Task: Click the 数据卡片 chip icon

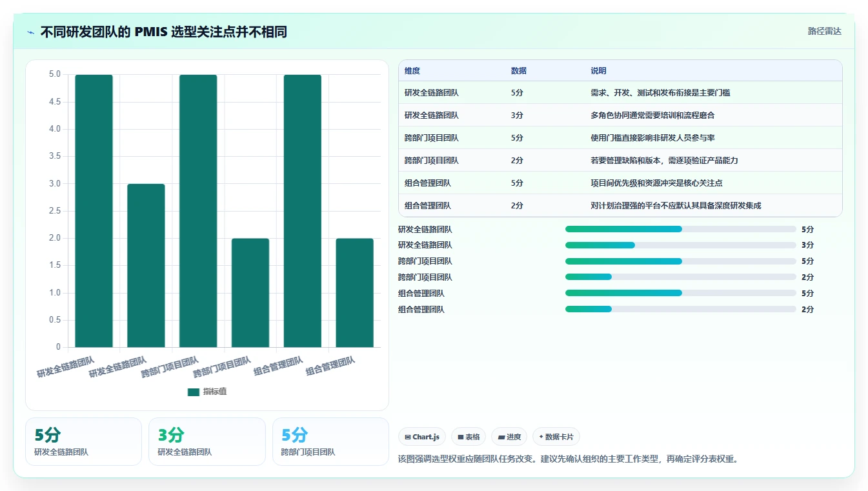Action: coord(541,437)
